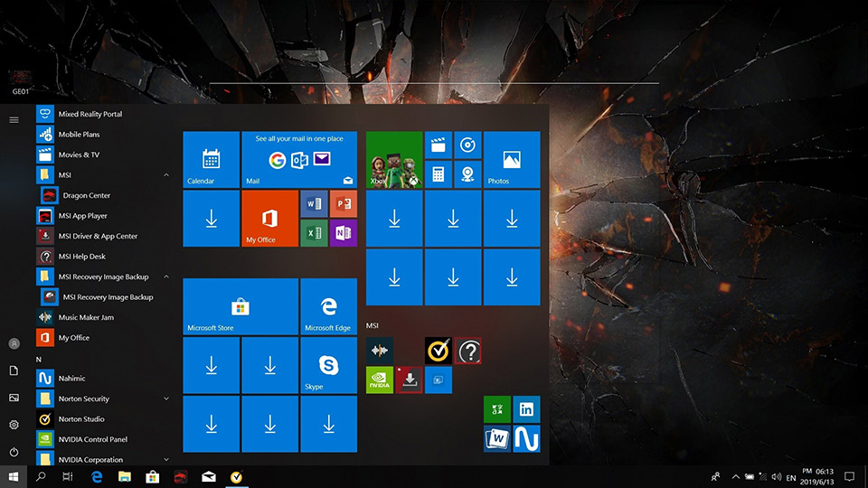Open the Calculator small tile
This screenshot has height=488, width=868.
pos(439,174)
